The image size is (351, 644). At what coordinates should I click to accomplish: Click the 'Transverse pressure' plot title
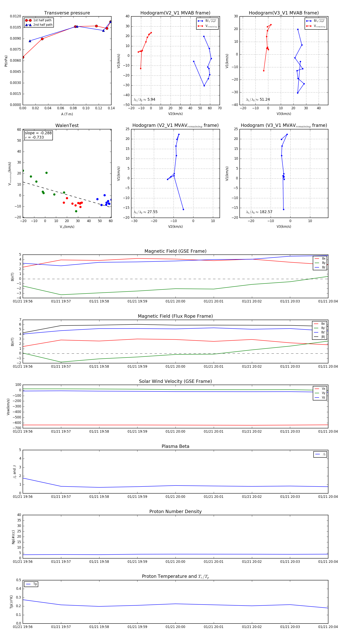tap(67, 13)
